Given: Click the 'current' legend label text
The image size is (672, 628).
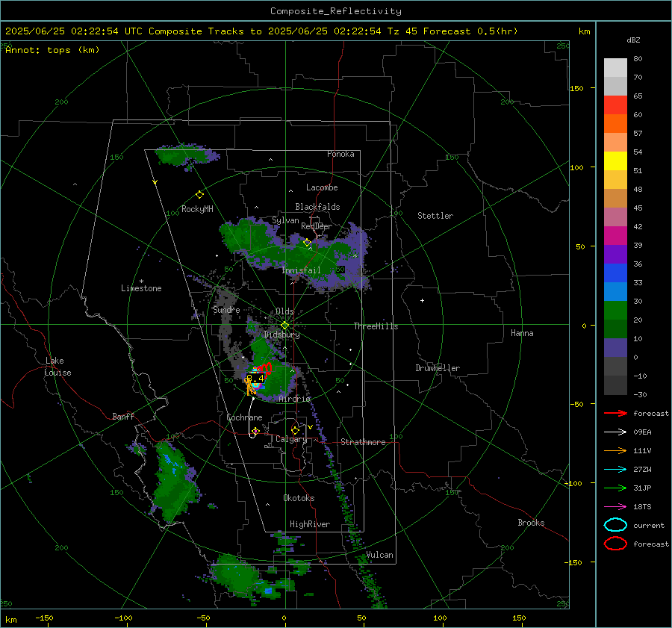Looking at the screenshot, I should click(x=649, y=525).
